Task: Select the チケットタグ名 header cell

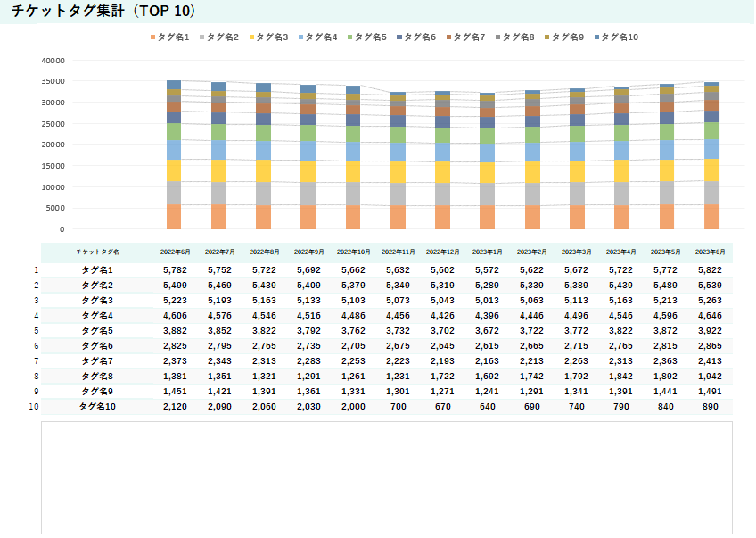Action: [x=97, y=252]
